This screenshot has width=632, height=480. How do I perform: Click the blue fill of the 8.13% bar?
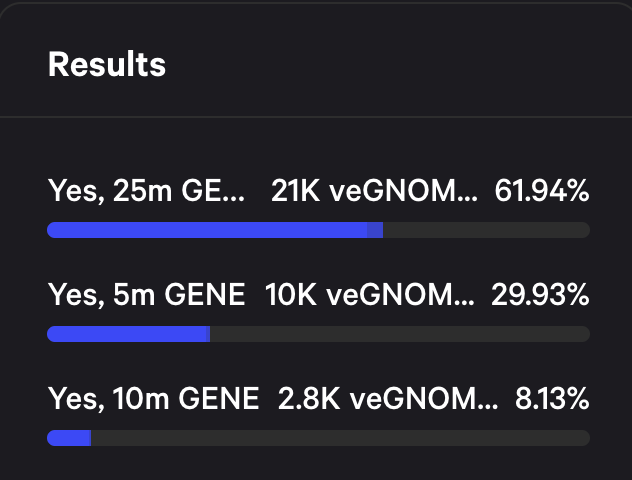68,438
